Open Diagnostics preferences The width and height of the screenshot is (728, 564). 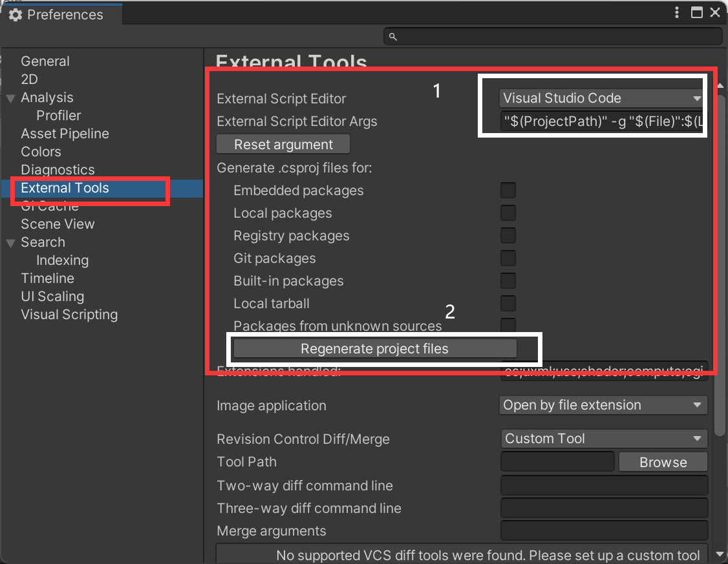(58, 170)
